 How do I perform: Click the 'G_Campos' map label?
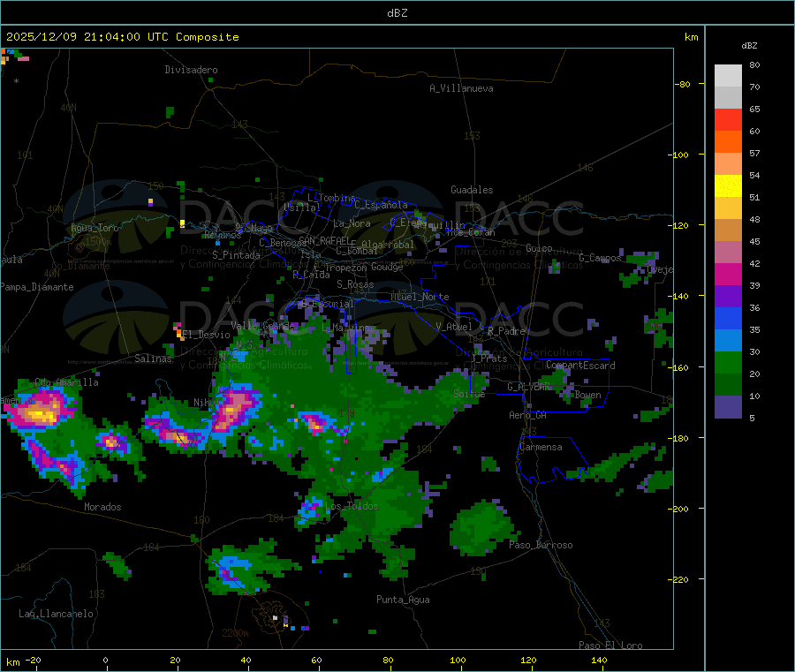[x=600, y=258]
